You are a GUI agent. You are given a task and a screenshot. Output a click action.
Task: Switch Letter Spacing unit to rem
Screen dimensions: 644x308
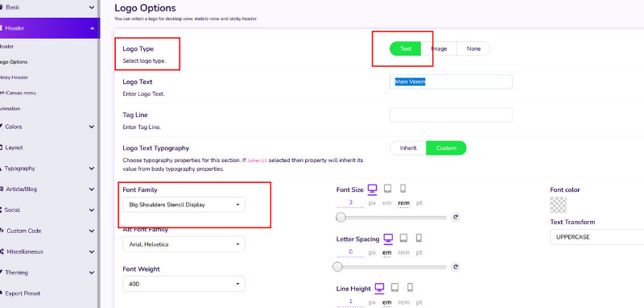coord(404,252)
